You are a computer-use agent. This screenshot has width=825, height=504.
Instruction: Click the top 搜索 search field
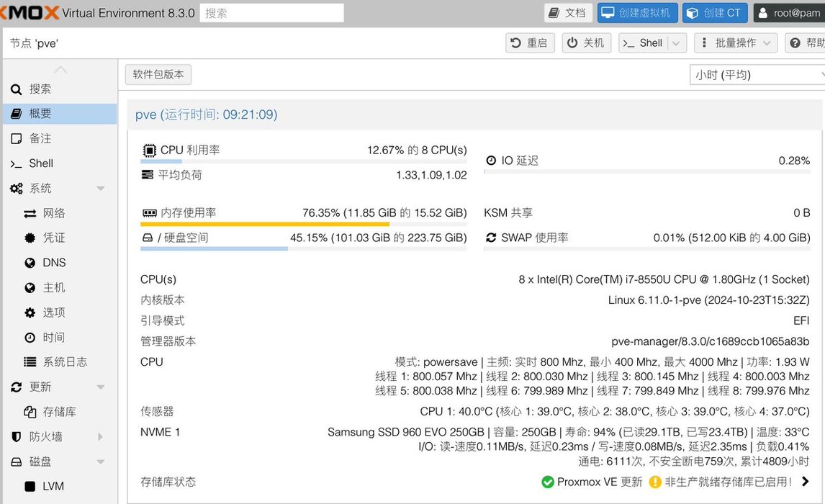[271, 13]
